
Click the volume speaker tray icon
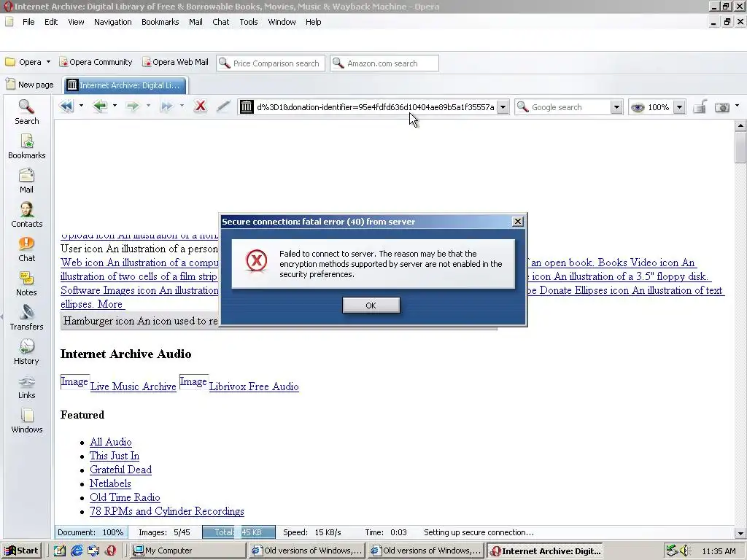[x=685, y=551]
